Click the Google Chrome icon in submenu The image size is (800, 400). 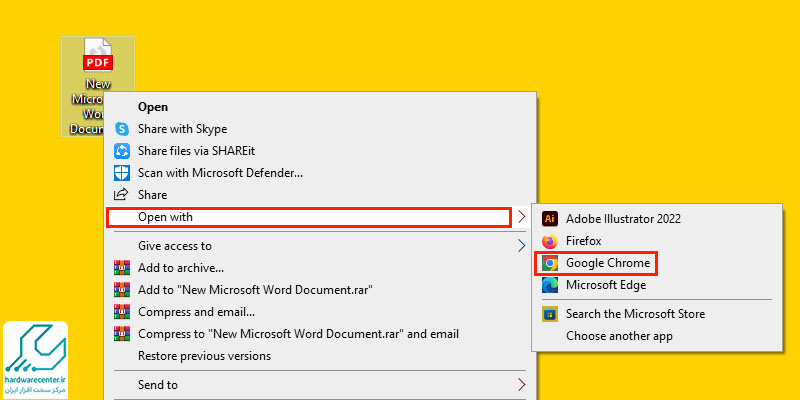point(549,263)
